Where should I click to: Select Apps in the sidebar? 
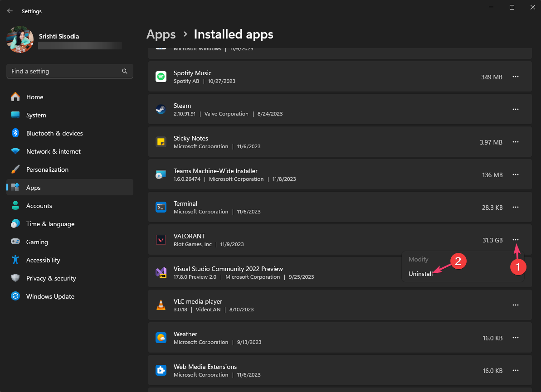(x=70, y=188)
